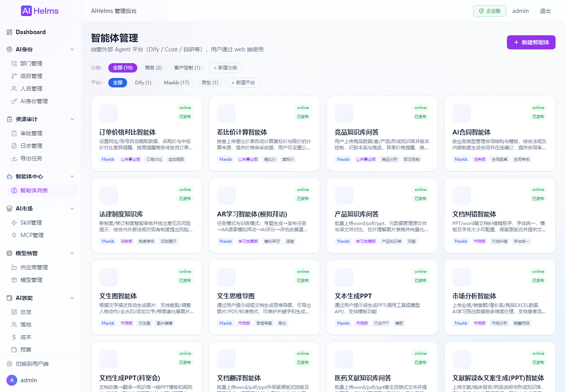Click the AI Helms logo
Image resolution: width=565 pixels, height=392 pixels.
point(40,11)
